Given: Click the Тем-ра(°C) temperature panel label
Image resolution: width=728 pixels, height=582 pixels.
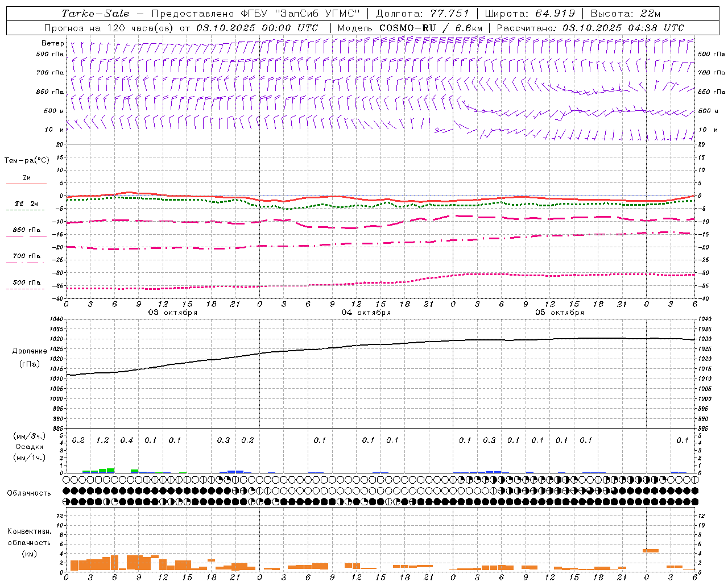Looking at the screenshot, I should pos(27,161).
